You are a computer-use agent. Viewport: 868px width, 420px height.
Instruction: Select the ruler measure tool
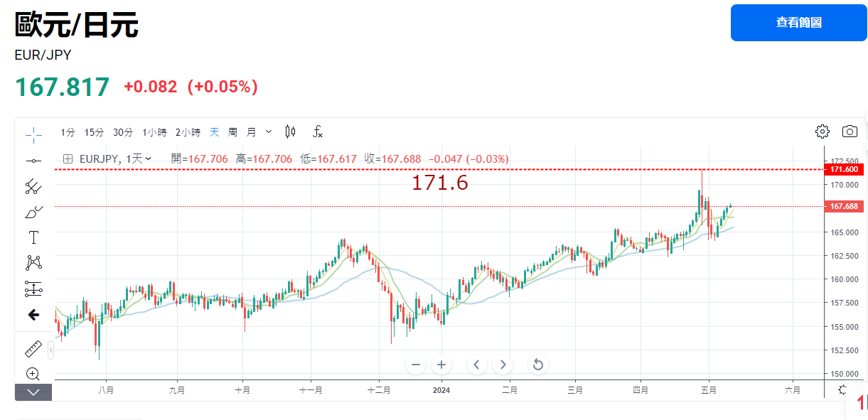point(33,348)
